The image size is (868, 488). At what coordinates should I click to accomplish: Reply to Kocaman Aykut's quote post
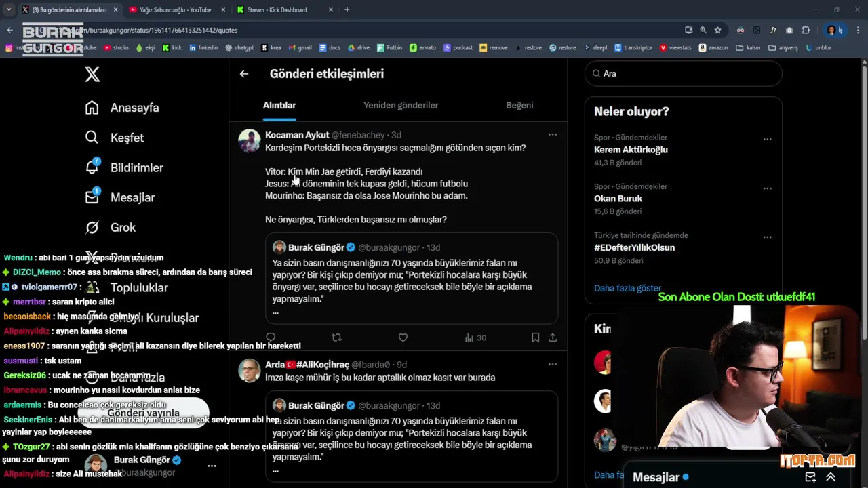point(271,338)
